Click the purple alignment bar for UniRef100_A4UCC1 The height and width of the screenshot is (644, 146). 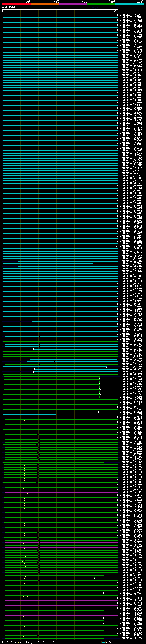pos(61,493)
